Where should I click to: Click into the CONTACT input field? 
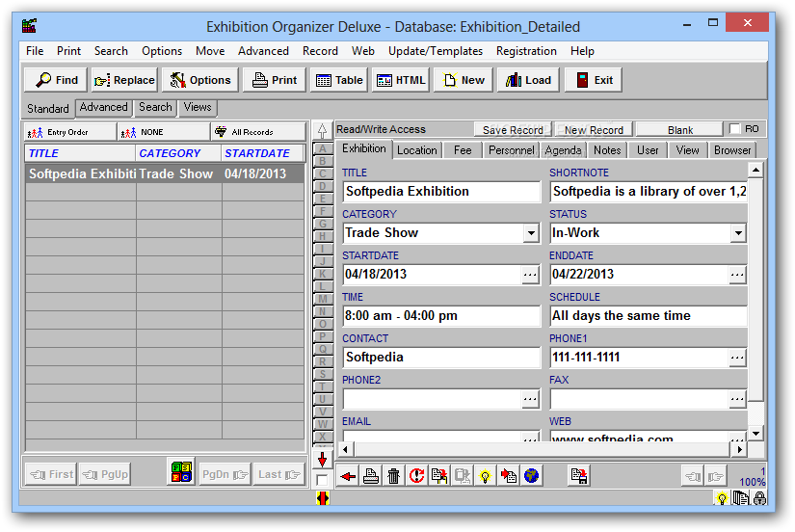[x=441, y=358]
